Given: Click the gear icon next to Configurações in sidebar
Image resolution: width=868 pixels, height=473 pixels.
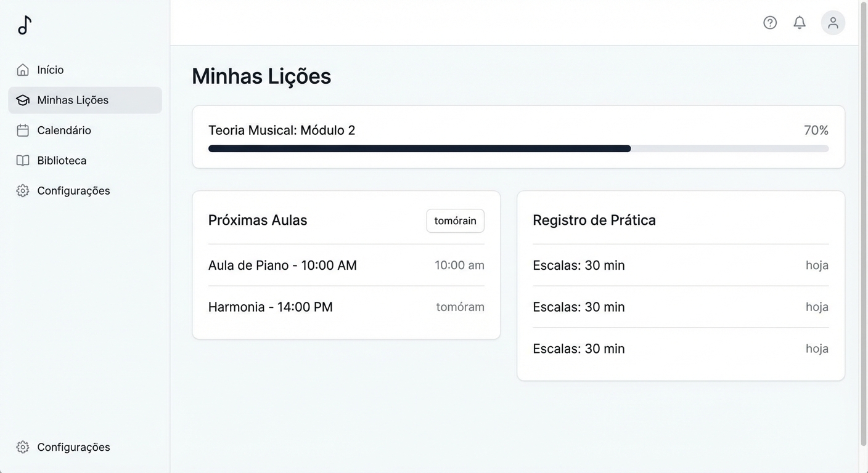Looking at the screenshot, I should (x=22, y=190).
